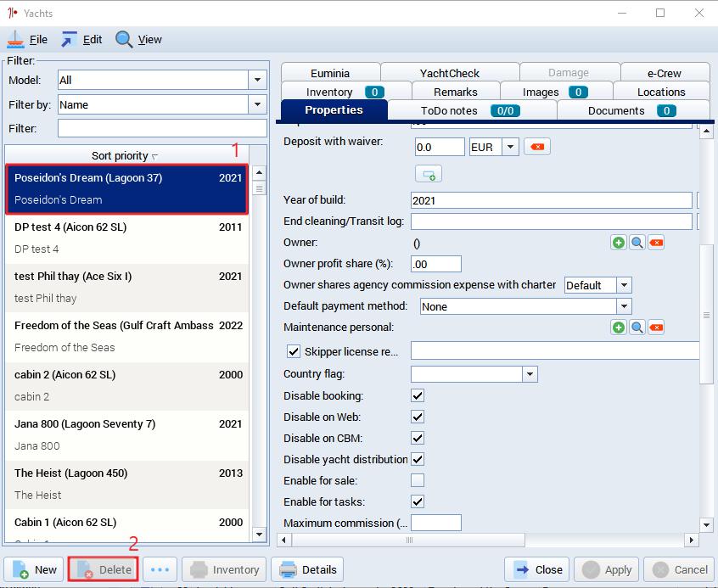Toggle the Enable for tasks checkbox
Image resolution: width=718 pixels, height=588 pixels.
(418, 501)
